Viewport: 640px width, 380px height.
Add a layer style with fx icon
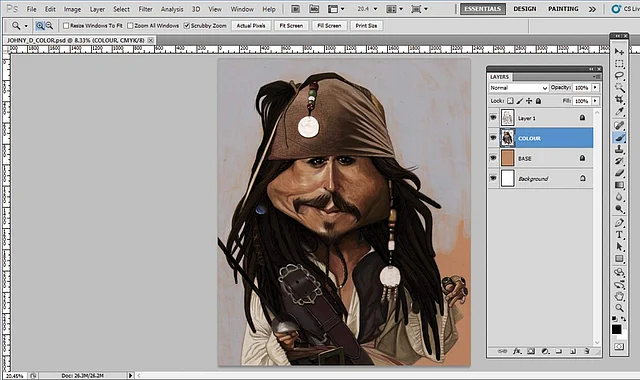[x=517, y=351]
